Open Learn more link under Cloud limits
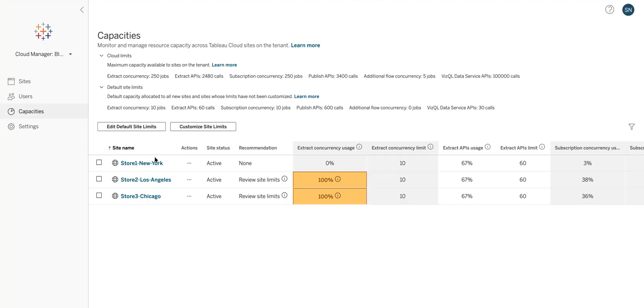 pos(224,65)
